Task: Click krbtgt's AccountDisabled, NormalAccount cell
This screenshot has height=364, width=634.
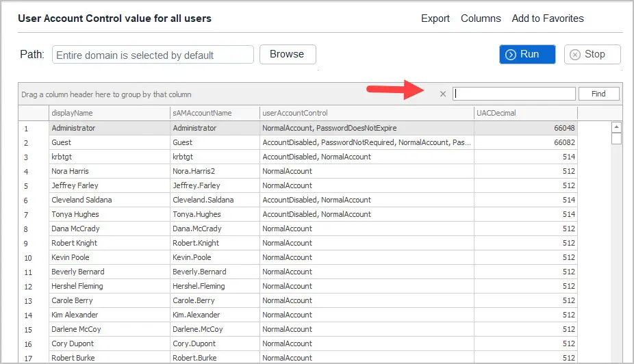Action: point(367,157)
